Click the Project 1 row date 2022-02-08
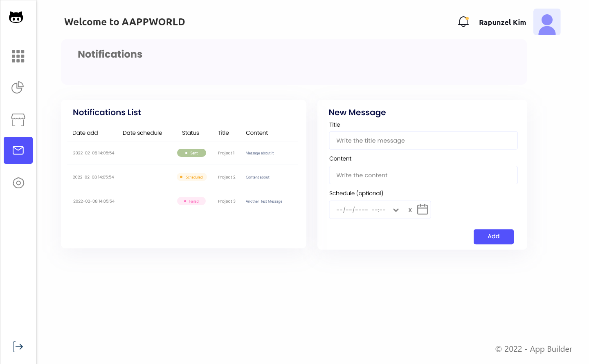 tap(94, 153)
